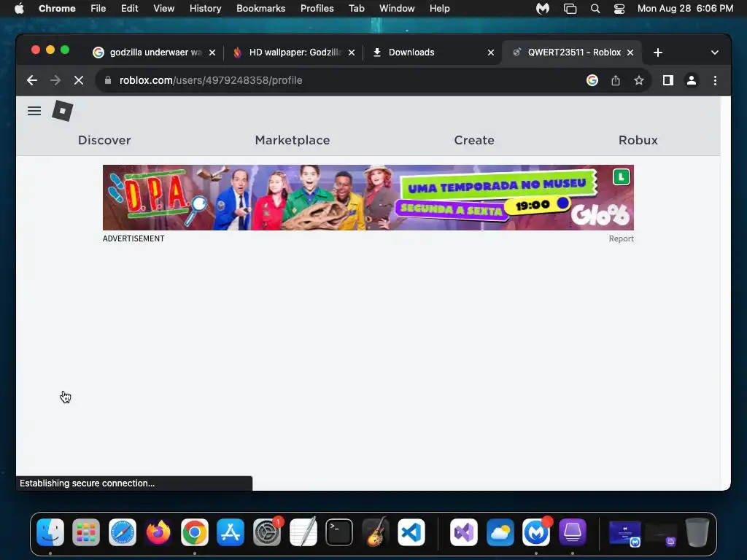The width and height of the screenshot is (747, 560).
Task: Close the QWERT23511 Roblox tab
Action: (630, 52)
